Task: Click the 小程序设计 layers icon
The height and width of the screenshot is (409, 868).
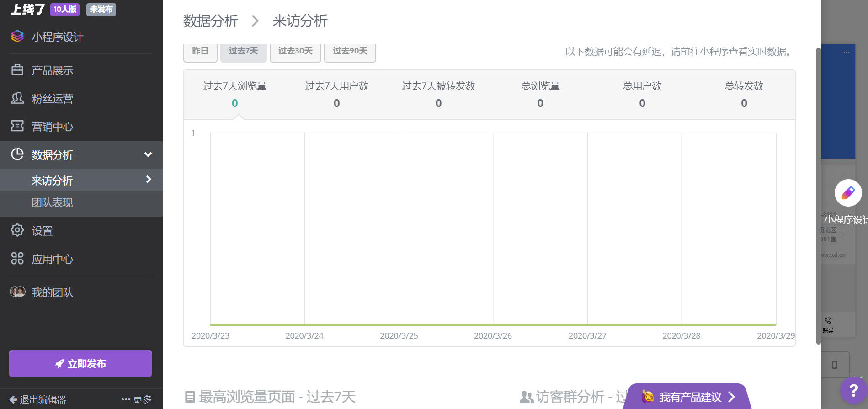Action: pyautogui.click(x=17, y=37)
